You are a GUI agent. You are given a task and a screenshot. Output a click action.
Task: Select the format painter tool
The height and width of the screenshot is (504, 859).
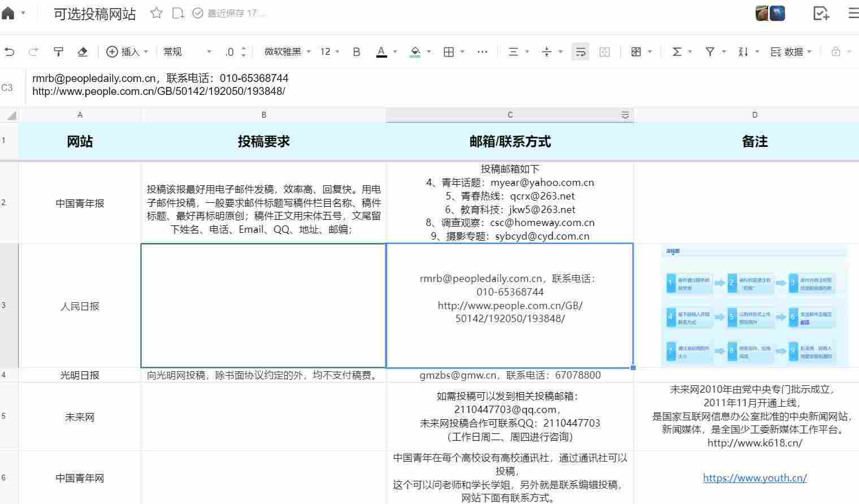(x=58, y=52)
